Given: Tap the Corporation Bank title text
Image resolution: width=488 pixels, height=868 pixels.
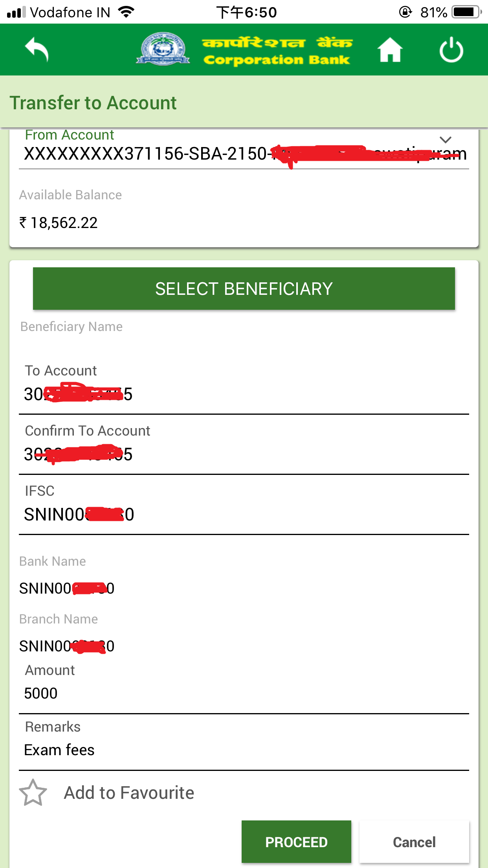Looking at the screenshot, I should tap(277, 51).
